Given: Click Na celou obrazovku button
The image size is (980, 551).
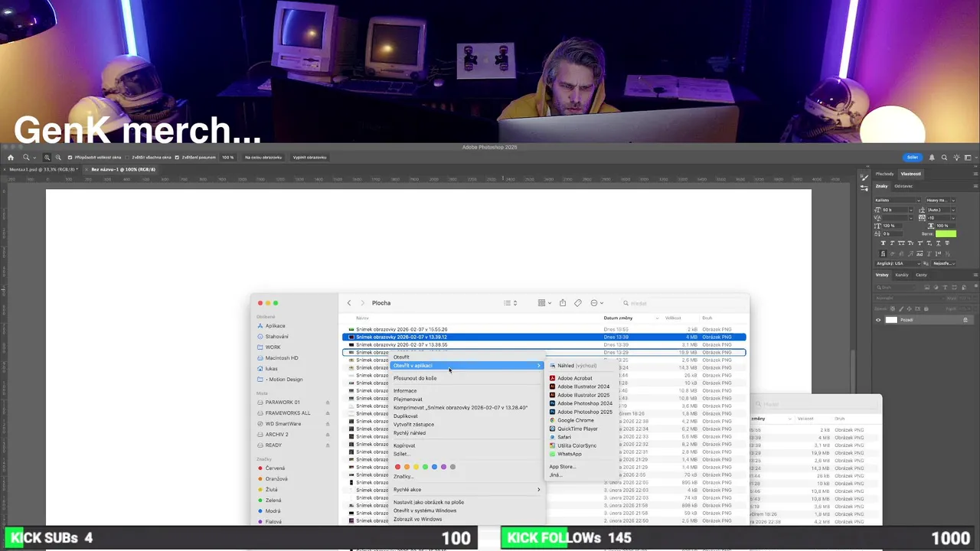Looking at the screenshot, I should [x=263, y=157].
